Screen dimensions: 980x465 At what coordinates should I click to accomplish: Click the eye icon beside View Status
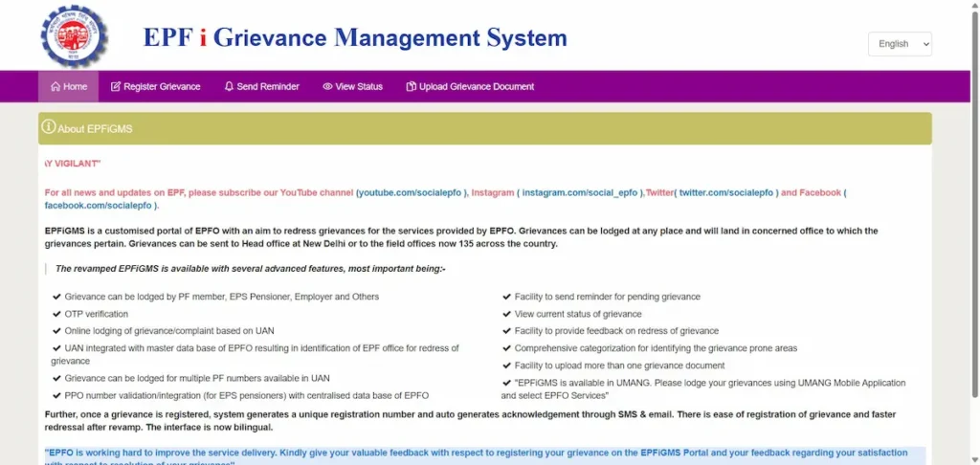(x=327, y=86)
